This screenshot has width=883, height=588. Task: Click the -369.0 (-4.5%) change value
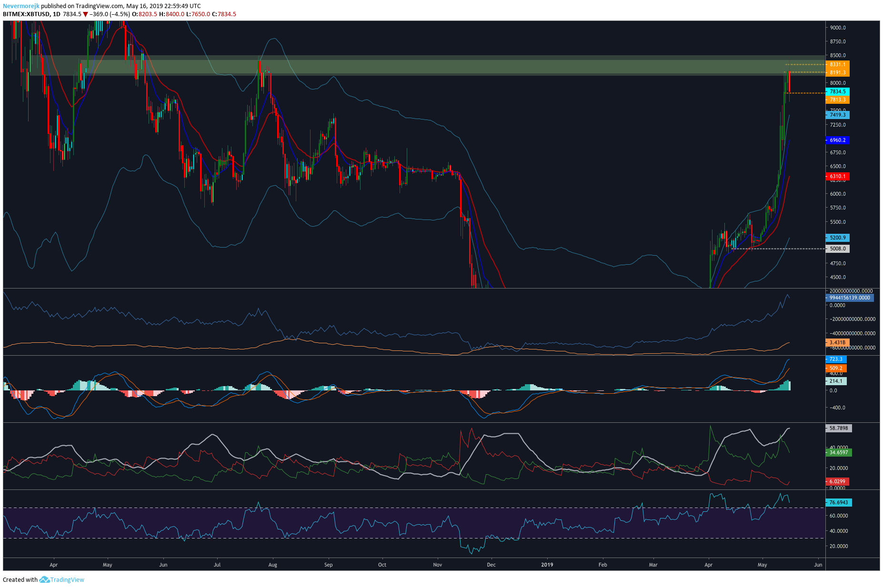tap(110, 14)
